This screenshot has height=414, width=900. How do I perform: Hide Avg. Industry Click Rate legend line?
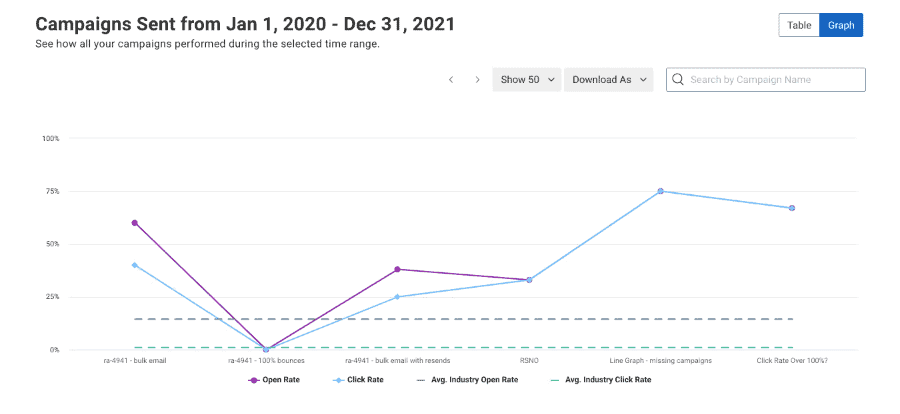point(600,380)
